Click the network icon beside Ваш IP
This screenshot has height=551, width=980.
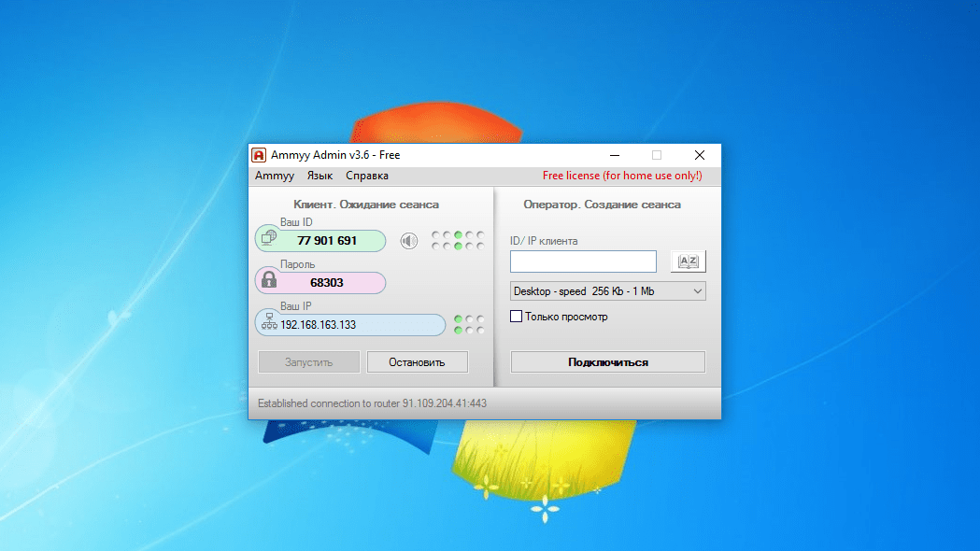click(x=269, y=322)
